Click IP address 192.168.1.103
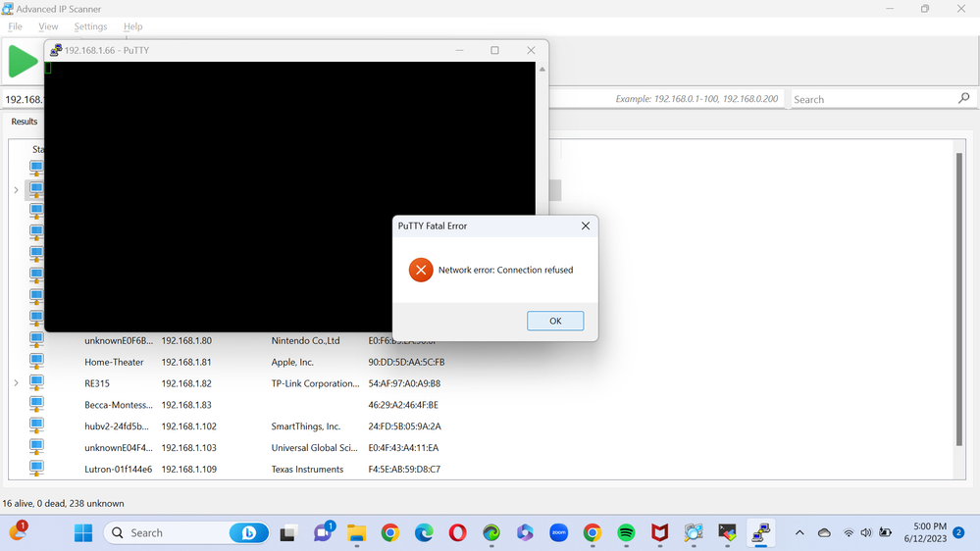The image size is (980, 551). tap(188, 447)
